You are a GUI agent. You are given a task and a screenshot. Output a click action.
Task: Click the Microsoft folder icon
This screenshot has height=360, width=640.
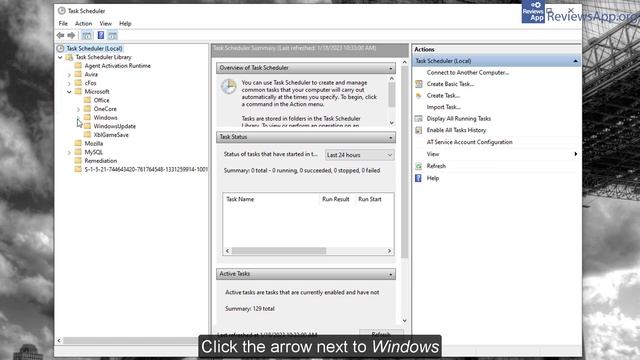click(x=78, y=91)
